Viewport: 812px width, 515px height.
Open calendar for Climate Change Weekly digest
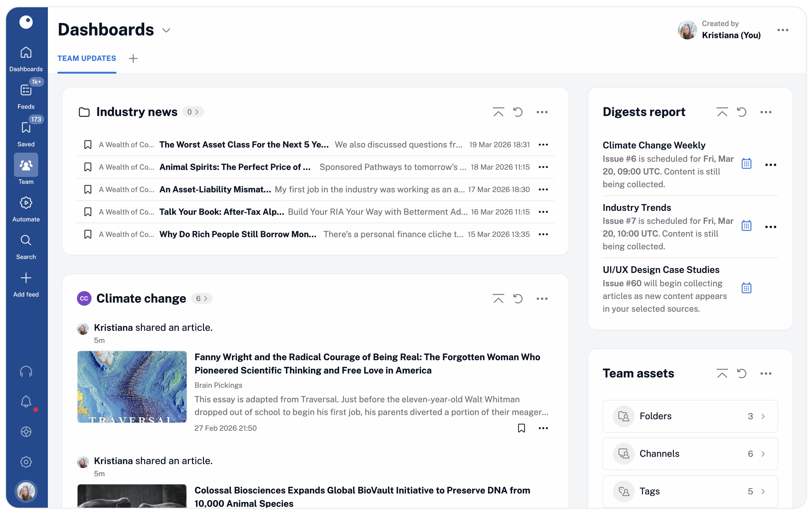point(746,164)
